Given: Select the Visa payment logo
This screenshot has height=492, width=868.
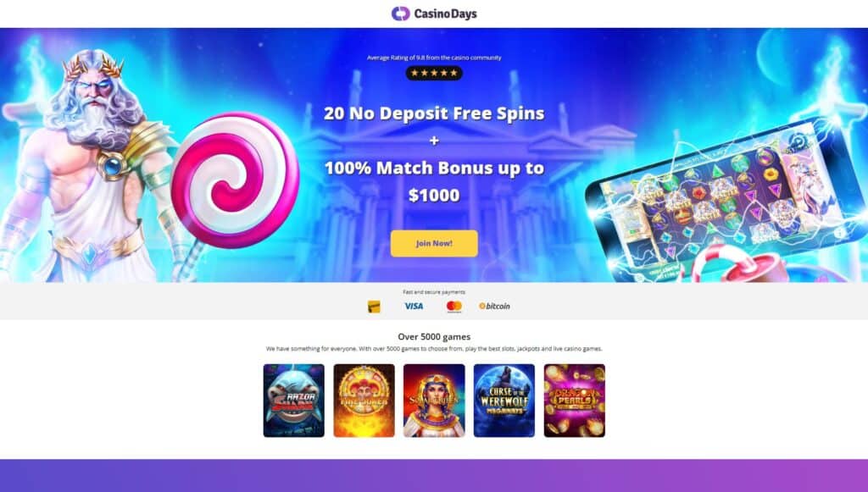Looking at the screenshot, I should pyautogui.click(x=414, y=306).
